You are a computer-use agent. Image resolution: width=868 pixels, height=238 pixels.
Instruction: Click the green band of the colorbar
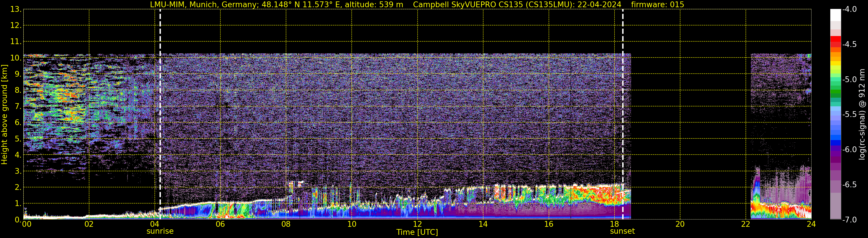[835, 92]
